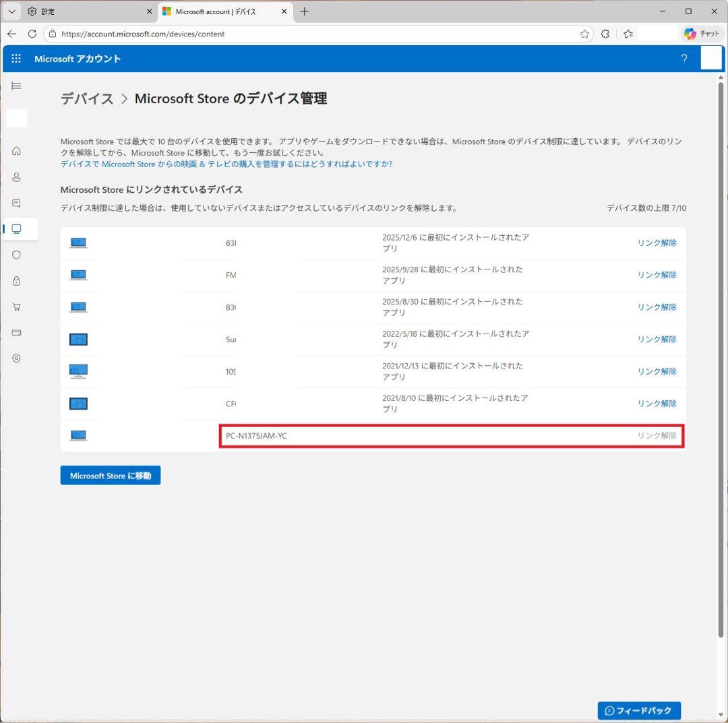The image size is (728, 723).
Task: Click the Microsoft Store に移動 button
Action: point(110,475)
